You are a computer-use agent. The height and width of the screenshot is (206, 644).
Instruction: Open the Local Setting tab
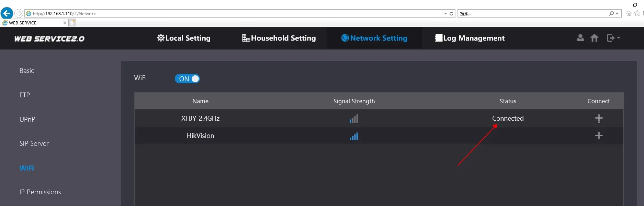click(x=184, y=38)
